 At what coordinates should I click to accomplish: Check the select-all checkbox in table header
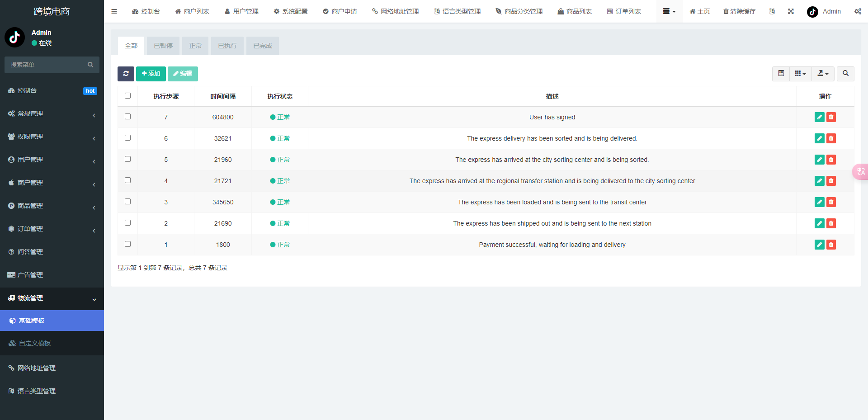[x=127, y=96]
